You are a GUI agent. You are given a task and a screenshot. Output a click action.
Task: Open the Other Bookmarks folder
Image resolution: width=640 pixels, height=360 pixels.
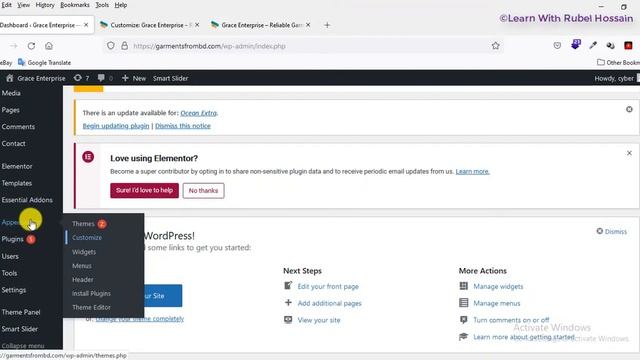tap(618, 62)
